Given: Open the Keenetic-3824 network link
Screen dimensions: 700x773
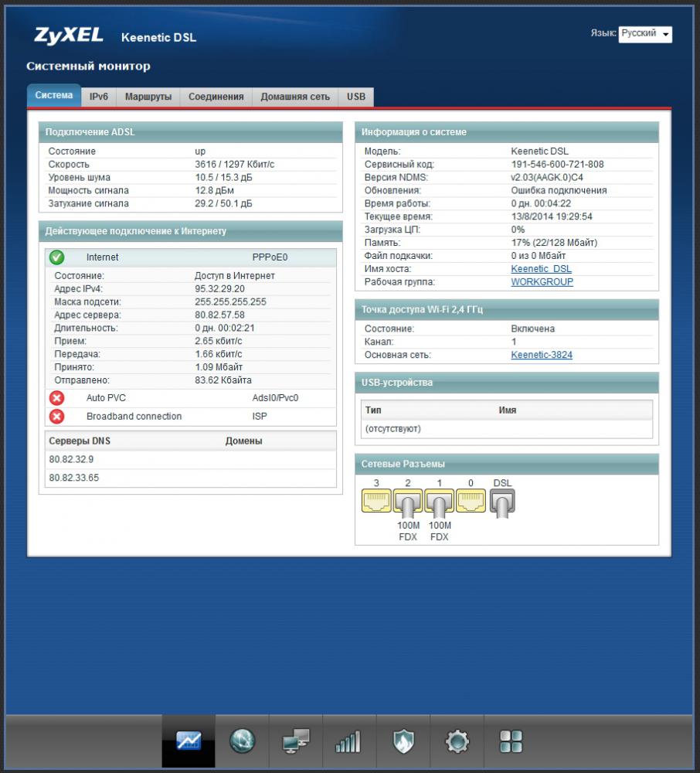Looking at the screenshot, I should [x=542, y=356].
